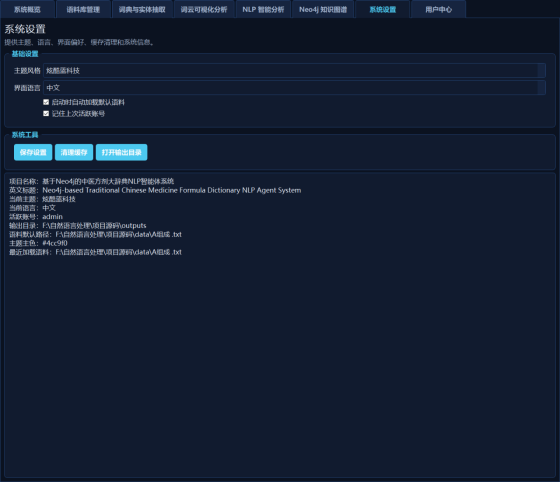Click the 清理缓存 button
The width and height of the screenshot is (560, 483).
click(74, 152)
